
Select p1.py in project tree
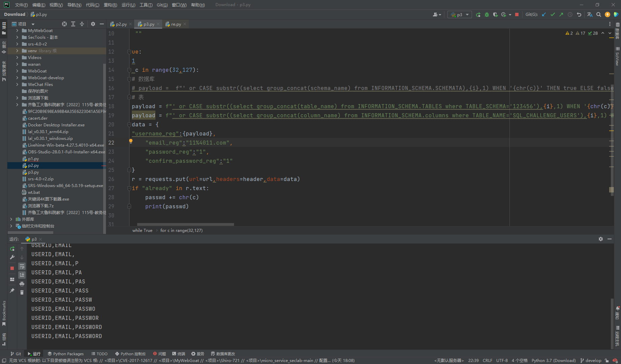pyautogui.click(x=33, y=159)
